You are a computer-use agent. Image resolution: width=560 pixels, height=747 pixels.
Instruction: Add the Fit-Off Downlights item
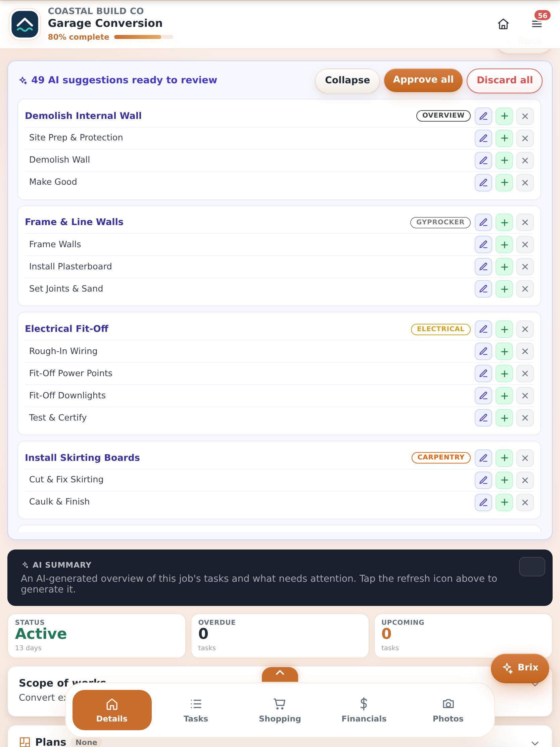coord(504,396)
